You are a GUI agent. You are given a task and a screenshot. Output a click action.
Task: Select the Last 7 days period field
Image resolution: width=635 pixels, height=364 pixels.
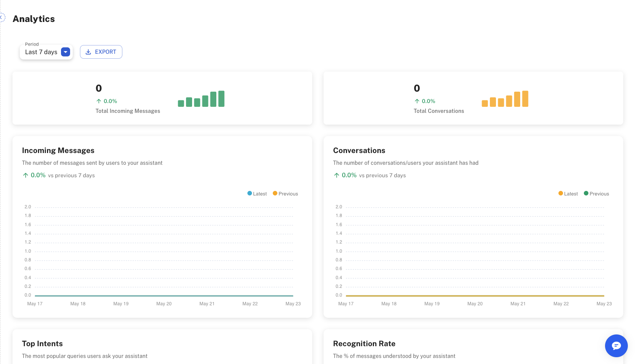click(x=41, y=52)
